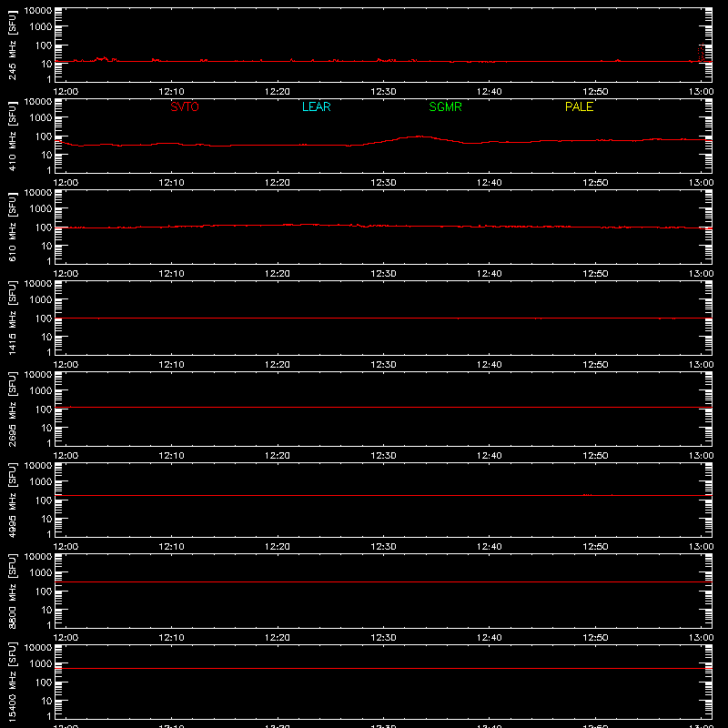
Task: Click the 12:30 tick under the 245 MHz plot
Action: [x=383, y=92]
